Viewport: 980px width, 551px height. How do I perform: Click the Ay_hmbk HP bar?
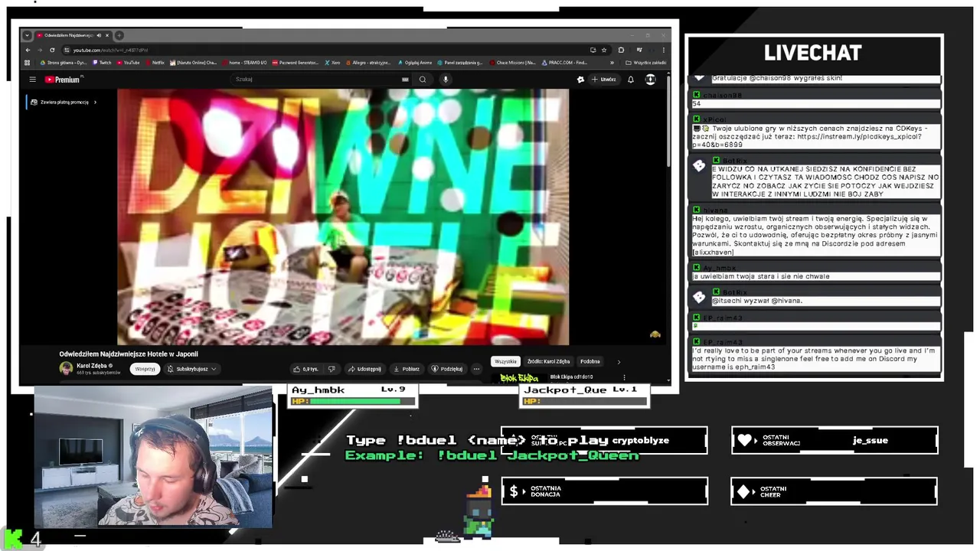click(x=353, y=401)
